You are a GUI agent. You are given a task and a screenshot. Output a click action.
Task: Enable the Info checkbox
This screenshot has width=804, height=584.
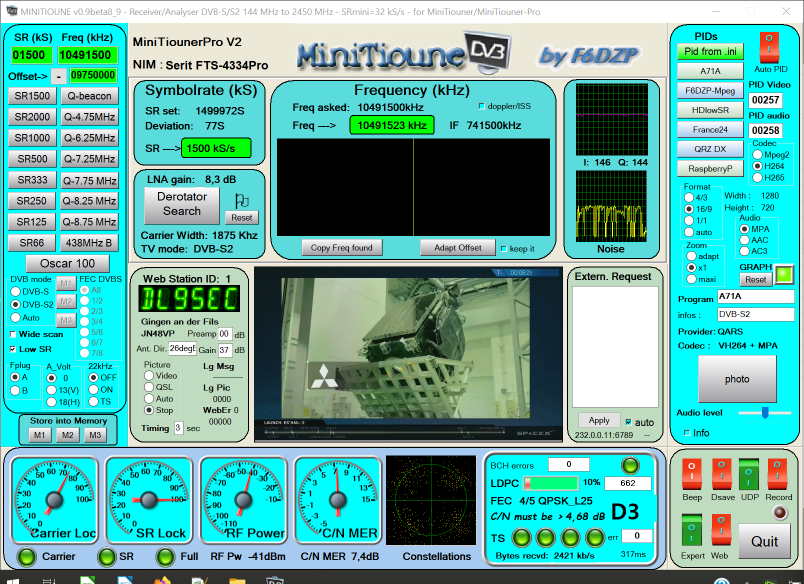pos(687,433)
